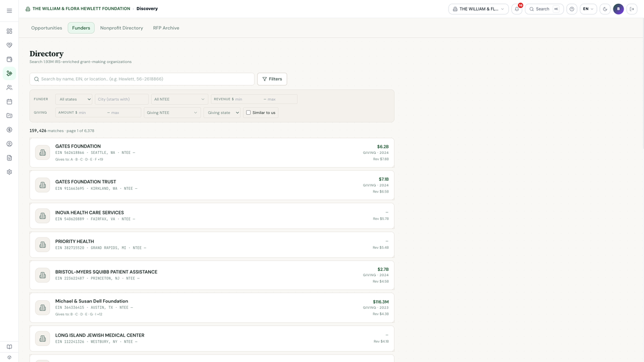Open the Giving state dropdown
The width and height of the screenshot is (644, 362).
(x=222, y=113)
